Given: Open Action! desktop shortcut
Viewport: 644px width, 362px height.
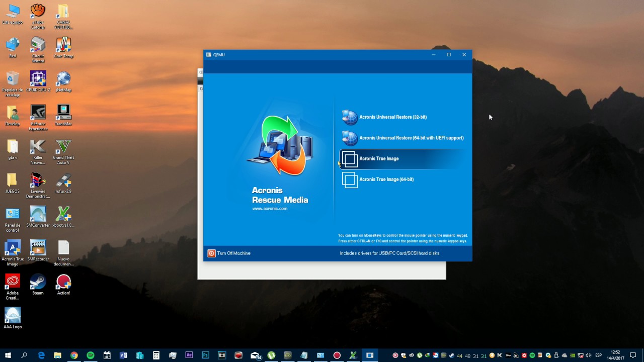Looking at the screenshot, I should (x=63, y=284).
